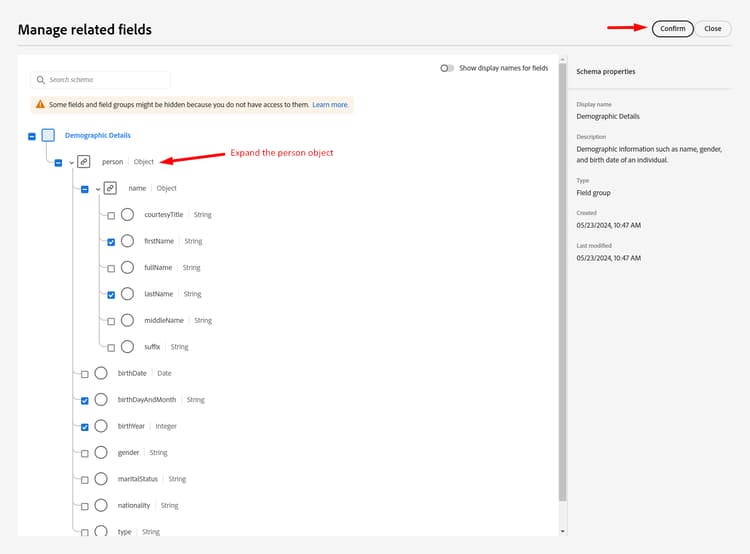Open the Learn more link
The image size is (750, 554).
coord(330,105)
